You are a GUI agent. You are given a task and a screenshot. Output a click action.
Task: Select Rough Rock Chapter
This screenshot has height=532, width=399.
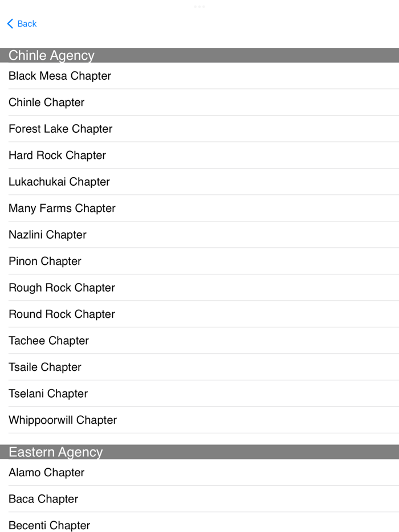coord(62,288)
